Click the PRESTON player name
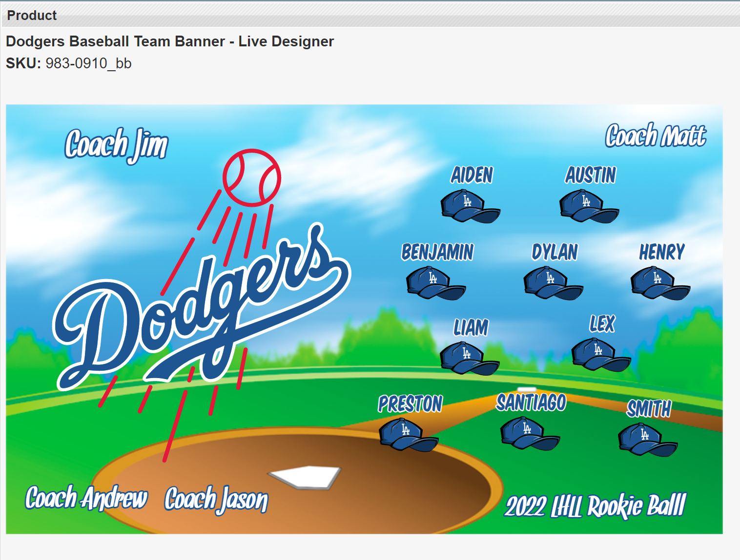 pyautogui.click(x=410, y=404)
